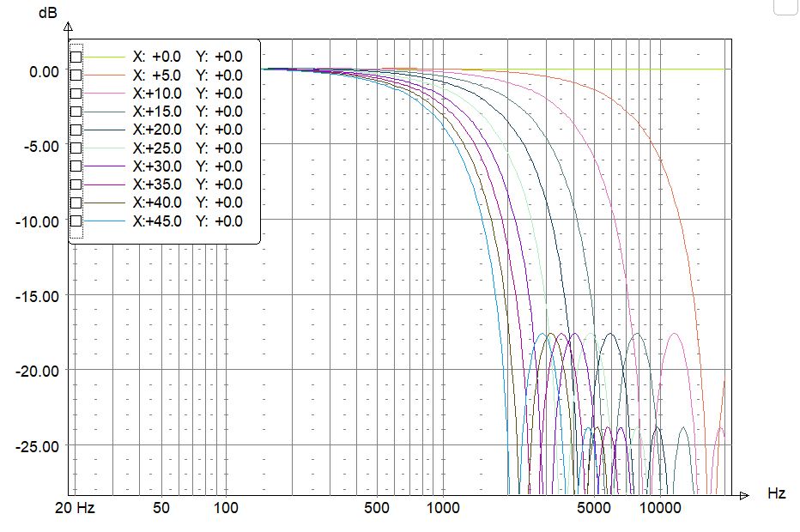
Task: Toggle the X:+25.0 curve checkbox
Action: pos(76,148)
